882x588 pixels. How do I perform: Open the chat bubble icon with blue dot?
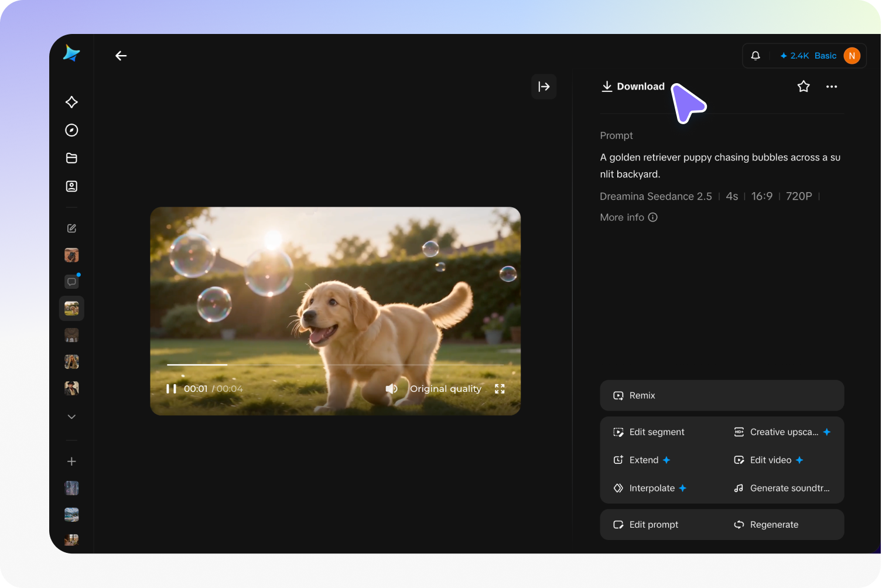click(72, 282)
